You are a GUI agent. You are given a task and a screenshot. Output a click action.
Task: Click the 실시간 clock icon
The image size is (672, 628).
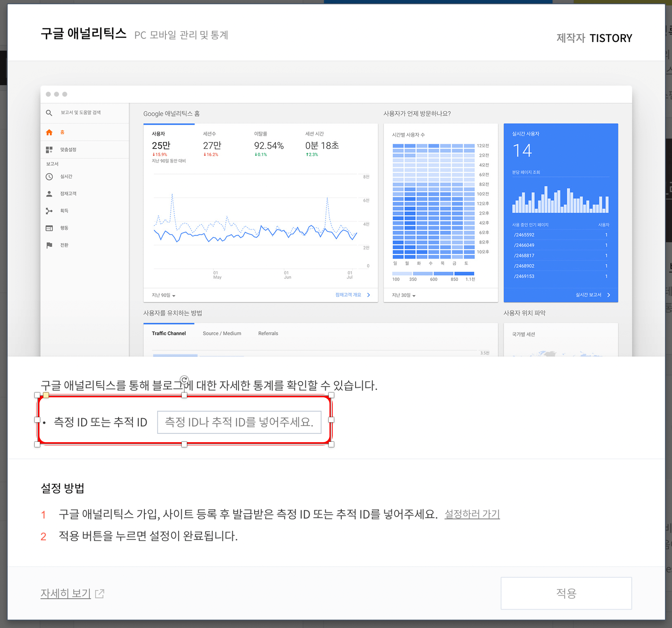tap(49, 177)
